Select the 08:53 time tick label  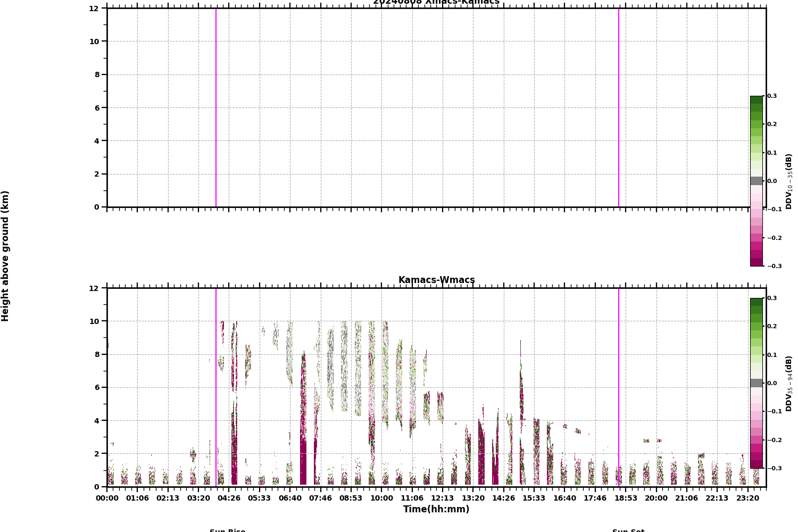coord(351,498)
